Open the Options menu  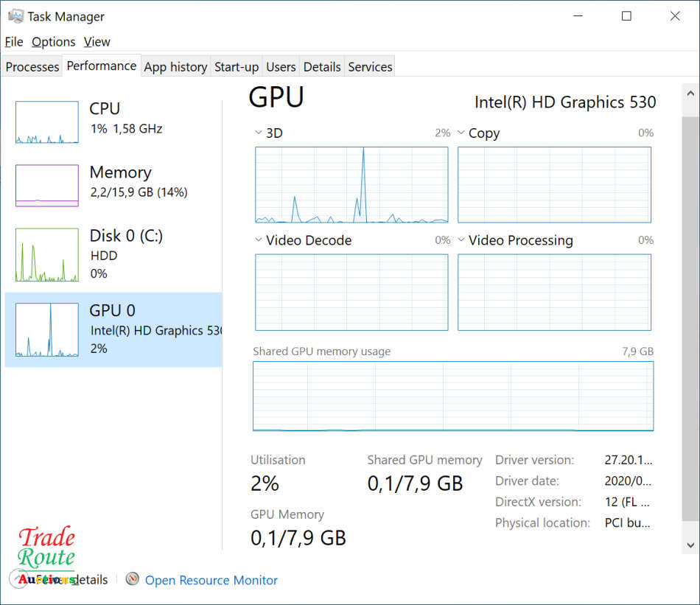click(52, 42)
